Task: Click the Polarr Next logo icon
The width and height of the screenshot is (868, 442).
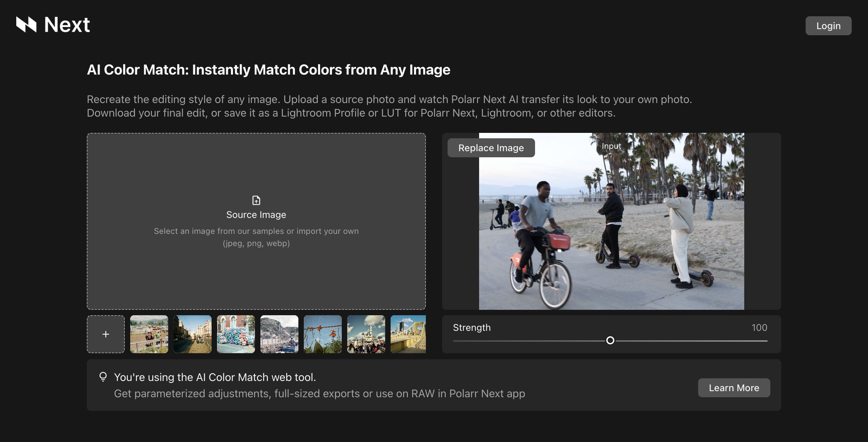Action: (x=26, y=24)
